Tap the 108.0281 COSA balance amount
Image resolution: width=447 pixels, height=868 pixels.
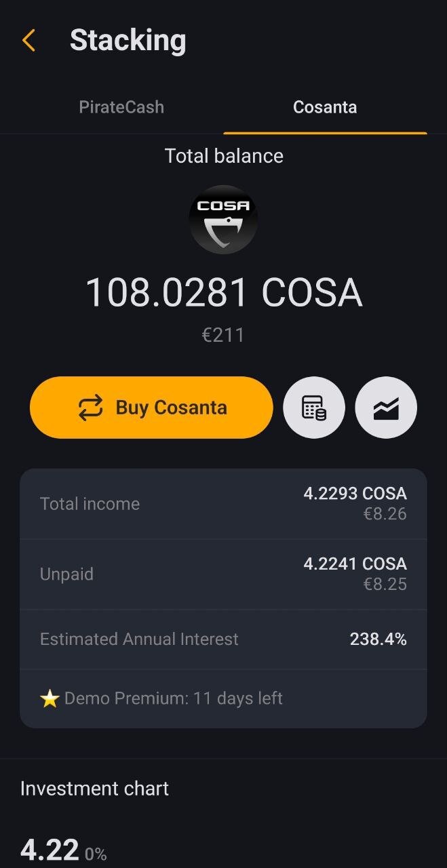pyautogui.click(x=223, y=293)
